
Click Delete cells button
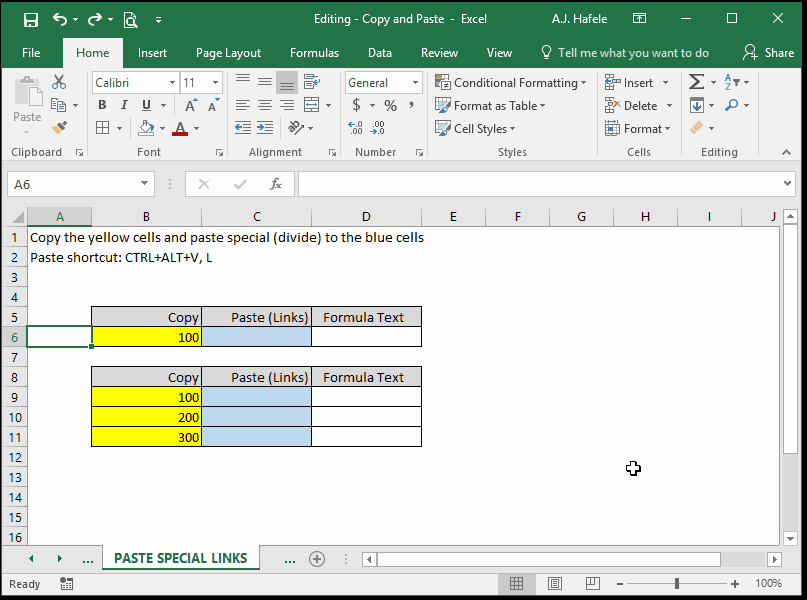631,105
